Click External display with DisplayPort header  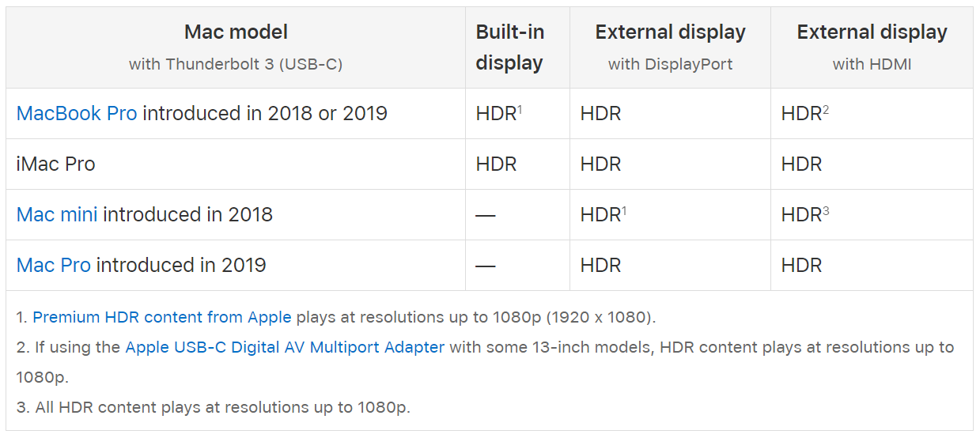coord(670,32)
